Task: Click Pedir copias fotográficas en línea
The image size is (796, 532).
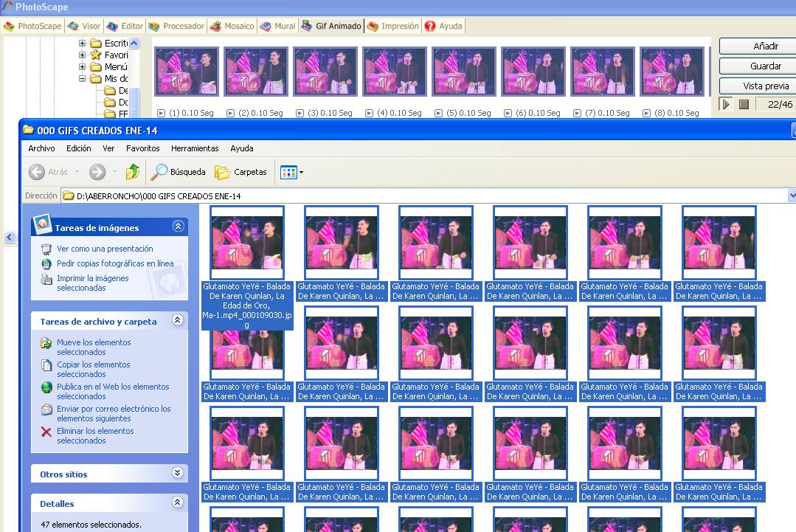Action: coord(115,263)
